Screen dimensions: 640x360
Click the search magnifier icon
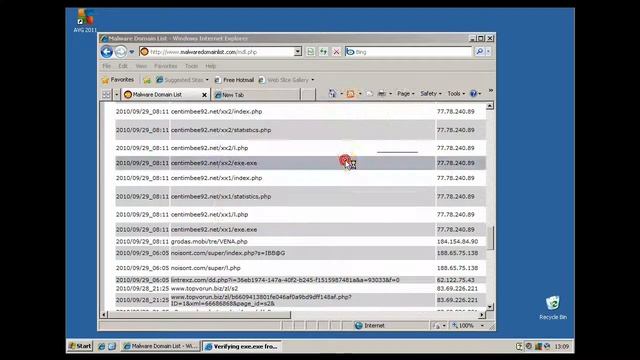[480, 52]
